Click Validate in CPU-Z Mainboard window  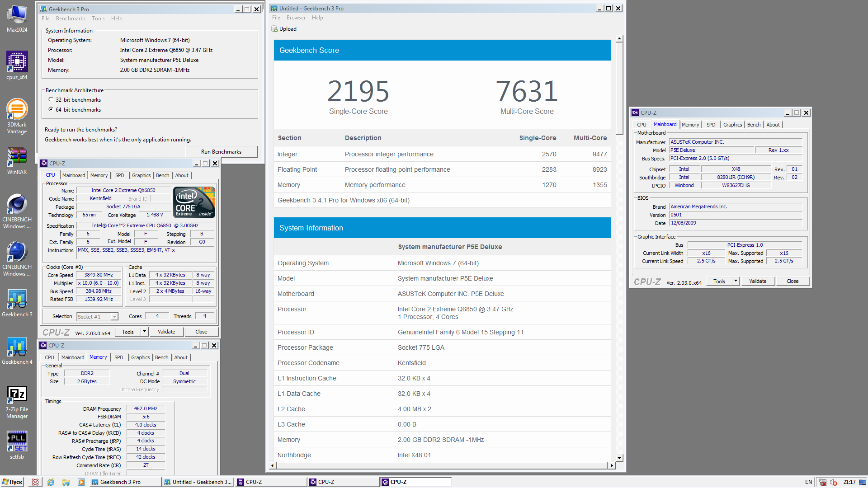[x=758, y=281]
